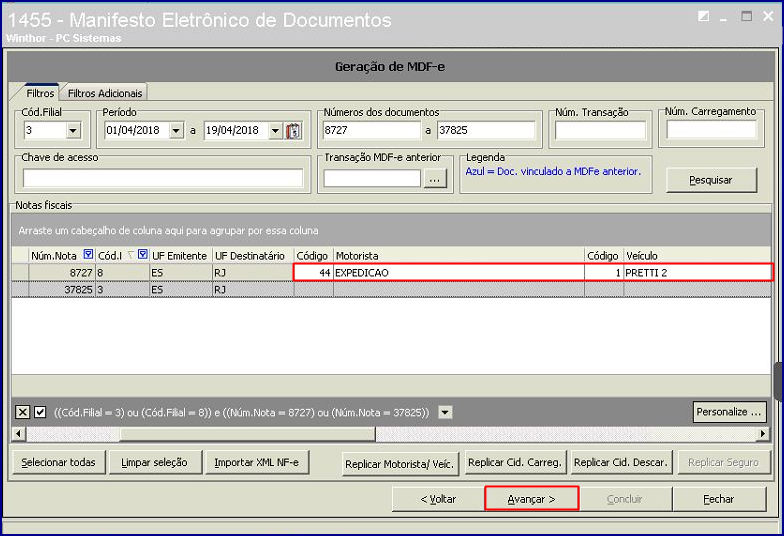
Task: Click the Personalize button
Action: pyautogui.click(x=729, y=412)
